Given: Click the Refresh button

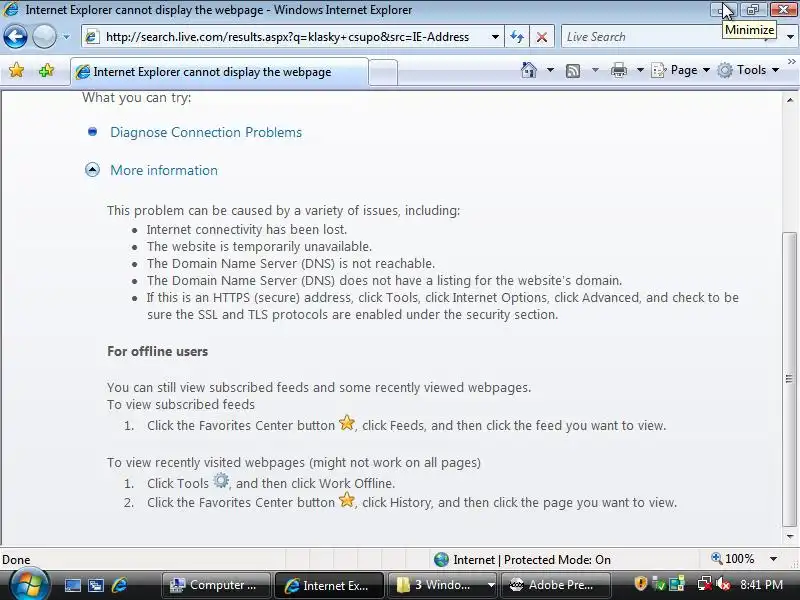Looking at the screenshot, I should pyautogui.click(x=517, y=37).
